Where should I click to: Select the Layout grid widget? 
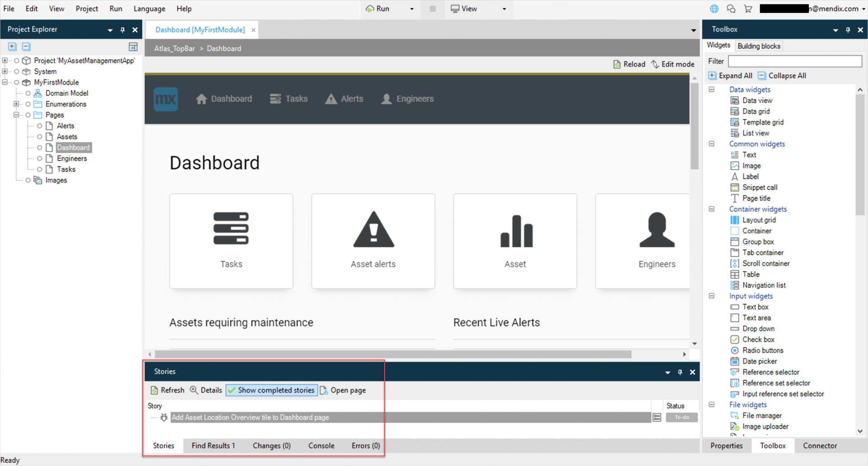(x=759, y=220)
